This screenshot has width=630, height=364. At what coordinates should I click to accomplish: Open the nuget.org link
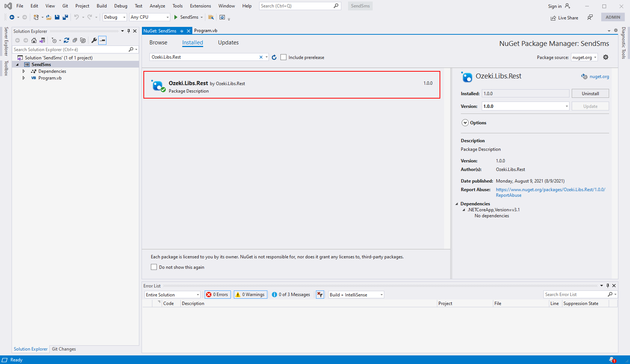pos(599,77)
